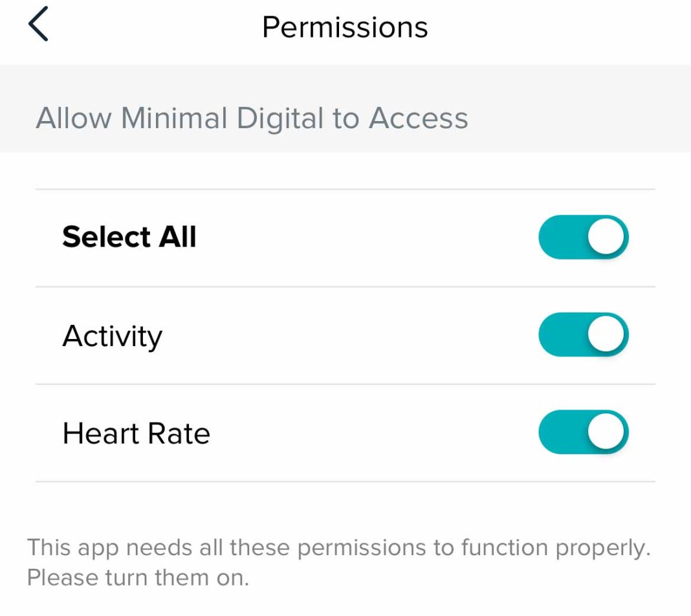Tap the Allow Minimal Digital to Access header
Image resolution: width=691 pixels, height=616 pixels.
point(253,118)
